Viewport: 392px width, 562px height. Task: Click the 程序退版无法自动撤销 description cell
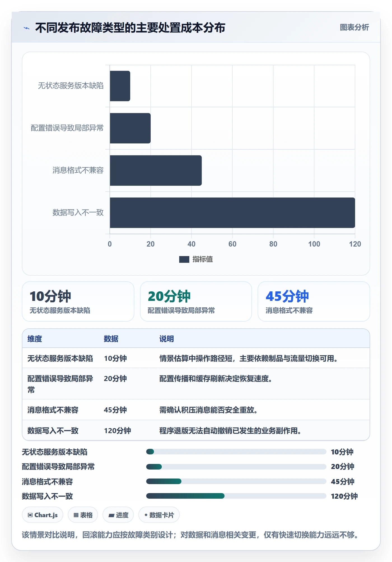point(230,431)
